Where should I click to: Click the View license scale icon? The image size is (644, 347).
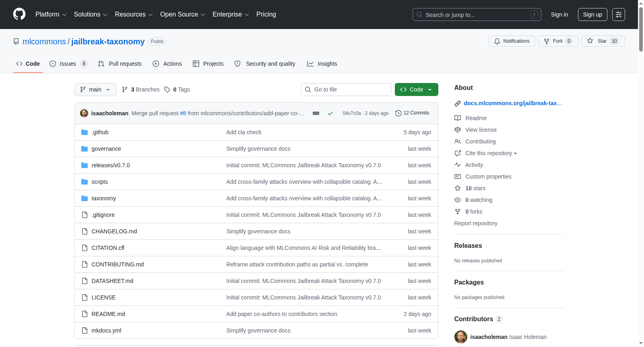(x=458, y=130)
